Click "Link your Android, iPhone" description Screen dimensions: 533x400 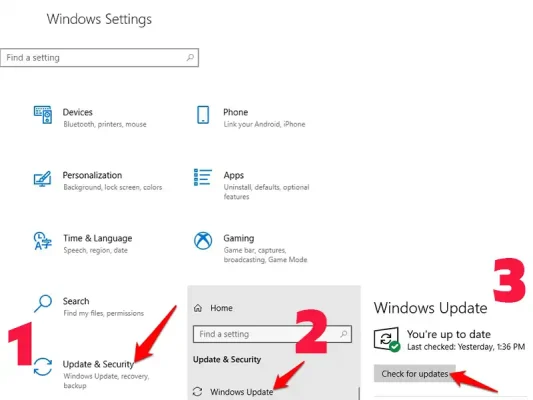[x=264, y=124]
